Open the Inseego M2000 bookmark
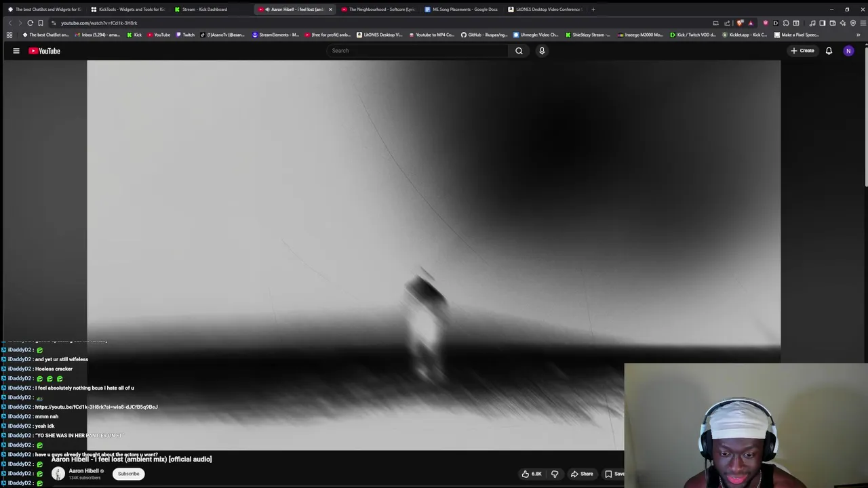 pos(640,35)
